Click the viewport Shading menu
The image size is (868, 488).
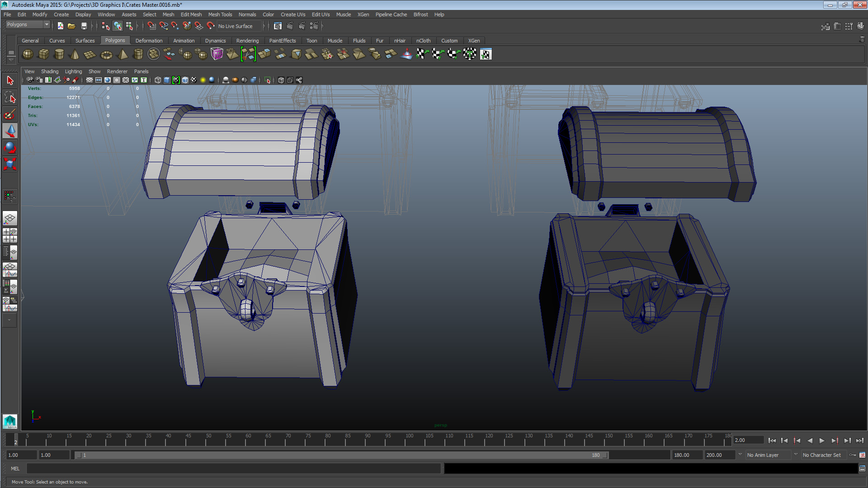(x=49, y=71)
